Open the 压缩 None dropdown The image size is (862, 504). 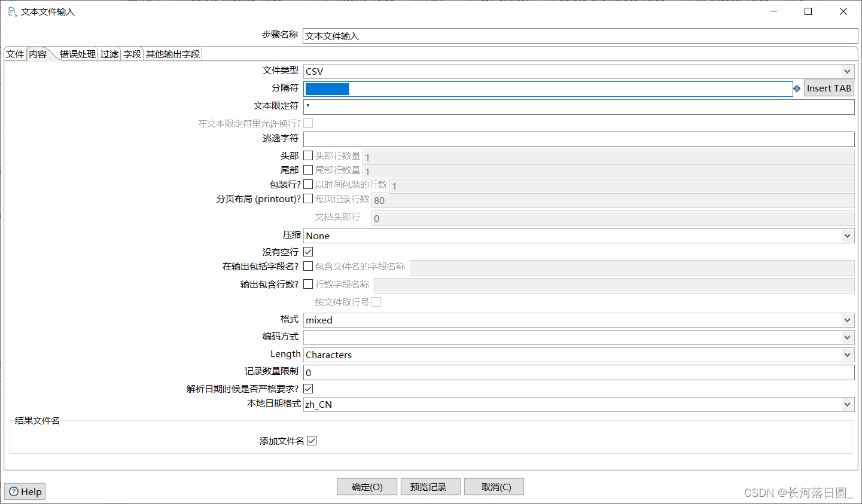tap(847, 236)
